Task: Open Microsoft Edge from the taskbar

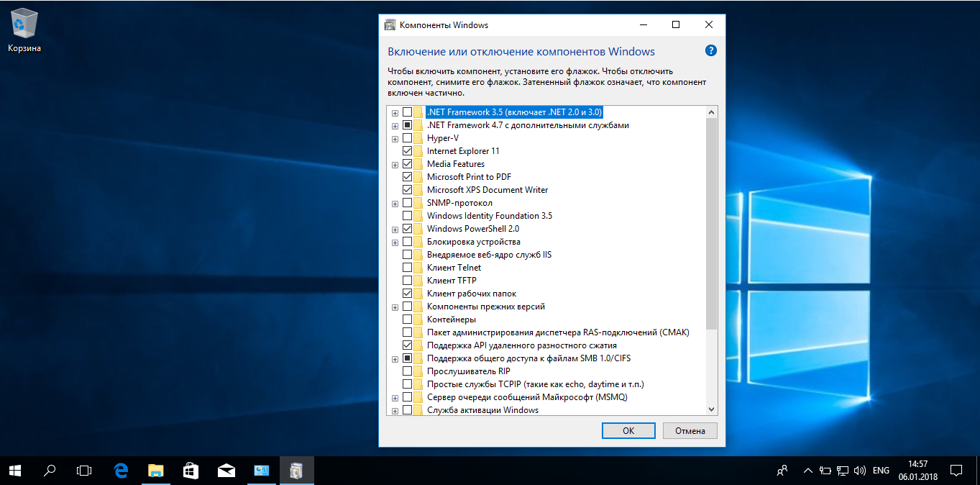Action: pos(121,471)
